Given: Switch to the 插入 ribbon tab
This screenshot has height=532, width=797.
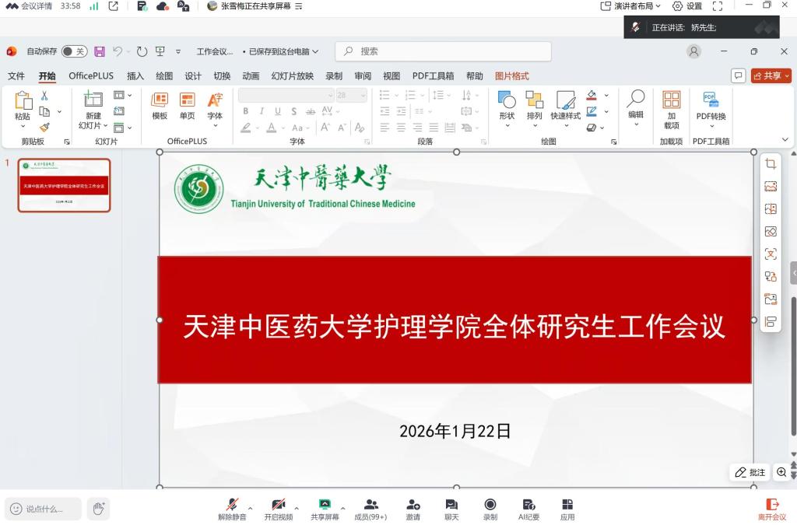Looking at the screenshot, I should click(135, 76).
